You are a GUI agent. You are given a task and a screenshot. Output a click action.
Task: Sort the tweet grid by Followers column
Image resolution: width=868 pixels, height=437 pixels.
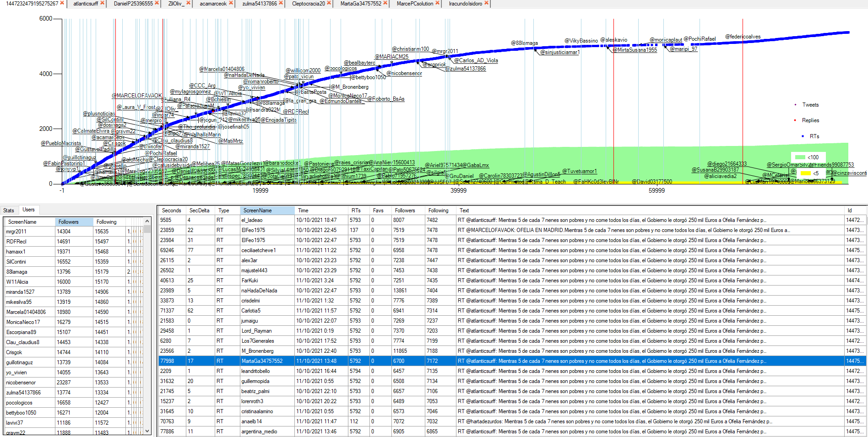pyautogui.click(x=405, y=210)
